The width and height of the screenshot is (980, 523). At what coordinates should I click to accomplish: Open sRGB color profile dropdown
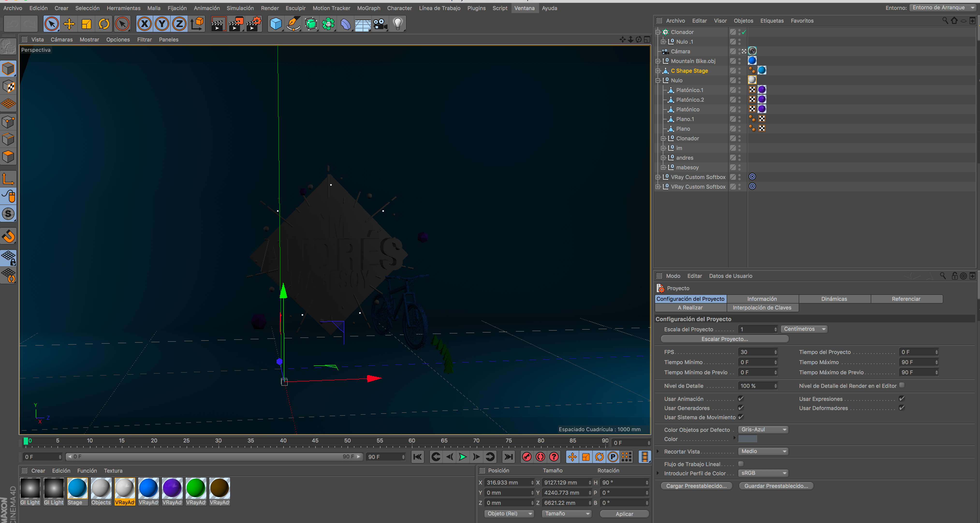coord(763,473)
